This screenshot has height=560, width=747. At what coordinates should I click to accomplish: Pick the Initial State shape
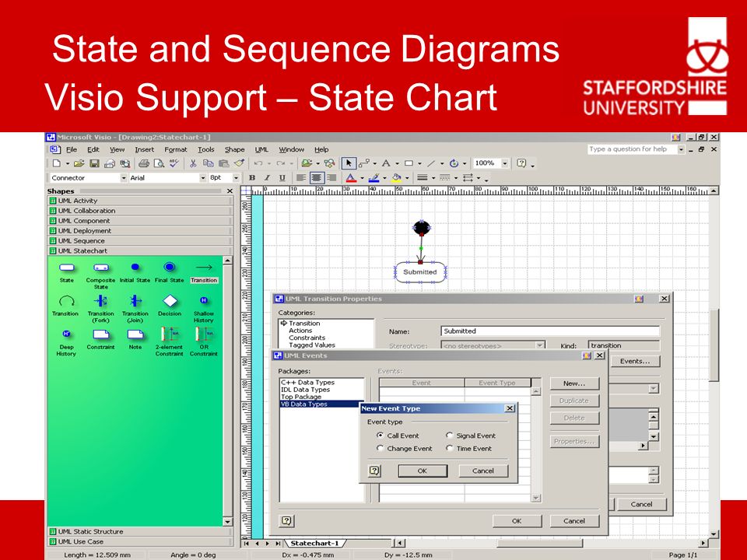(x=135, y=272)
